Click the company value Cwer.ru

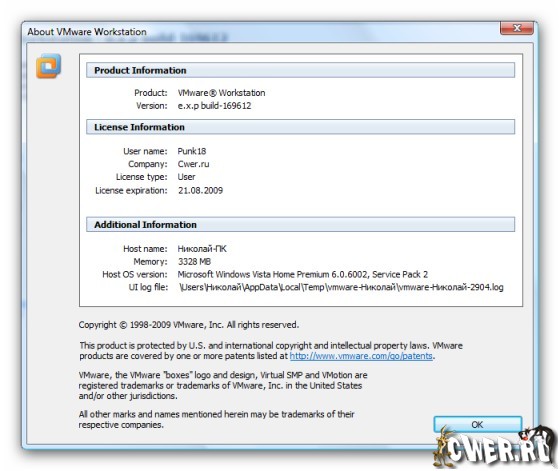(x=194, y=164)
